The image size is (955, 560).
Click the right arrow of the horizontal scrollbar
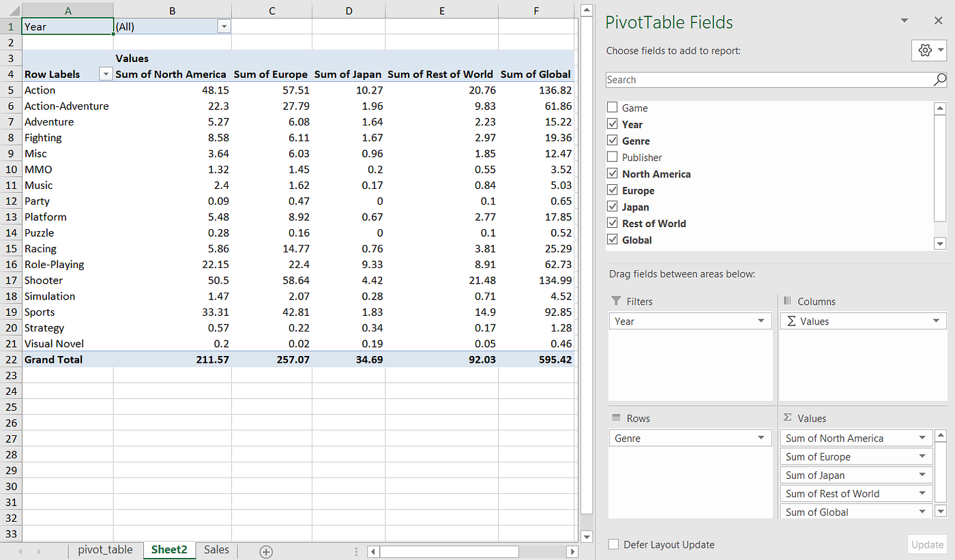[x=573, y=551]
